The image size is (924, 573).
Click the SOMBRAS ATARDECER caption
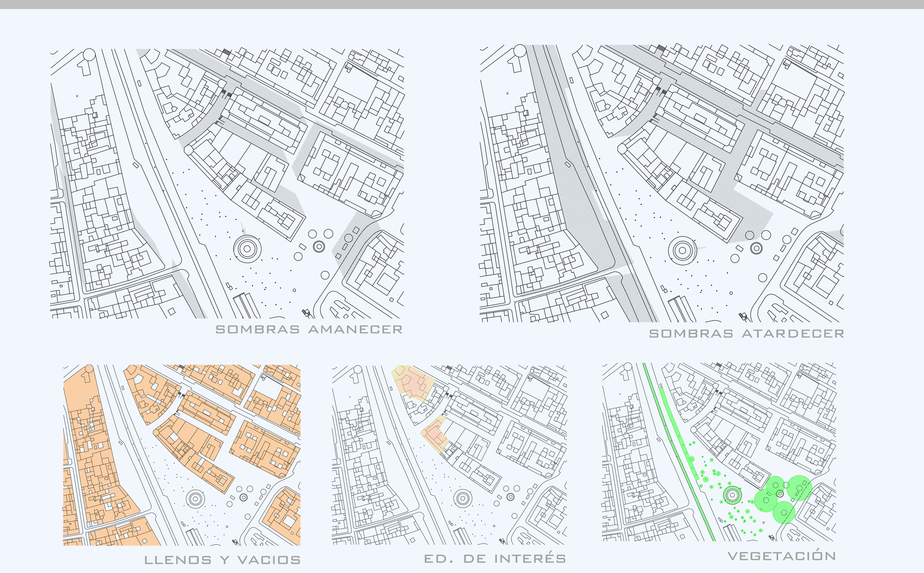click(746, 333)
